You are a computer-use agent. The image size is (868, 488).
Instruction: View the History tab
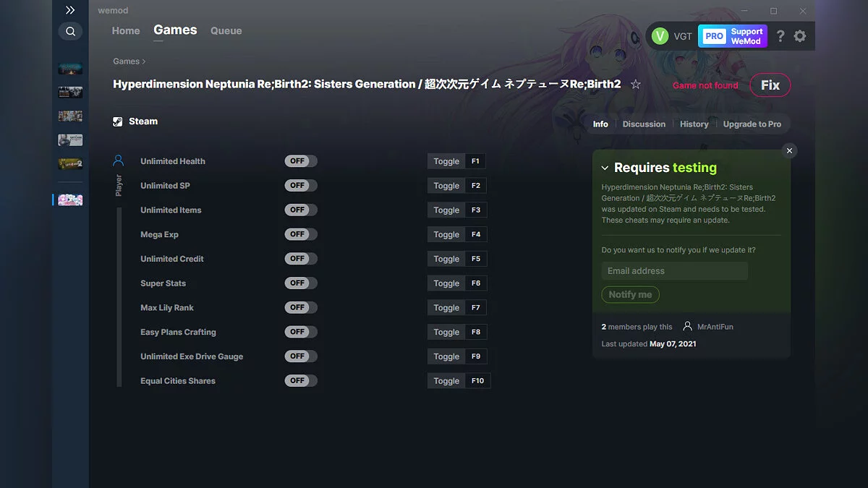(694, 124)
